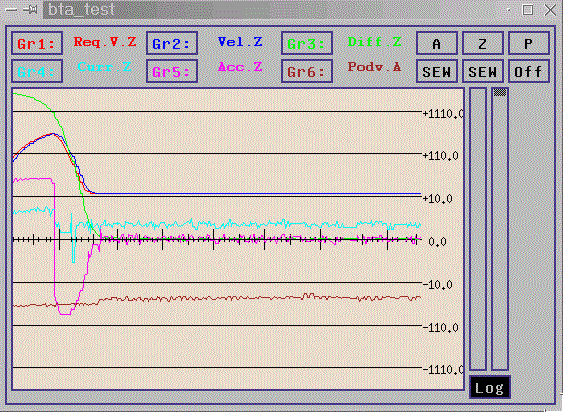Viewport: 563px width, 412px height.
Task: Select the Gr2: blue graph button
Action: (x=172, y=43)
